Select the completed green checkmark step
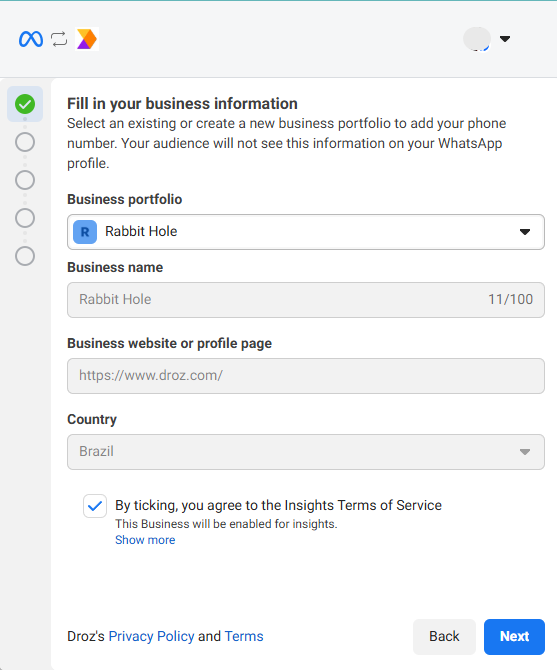 pyautogui.click(x=25, y=104)
